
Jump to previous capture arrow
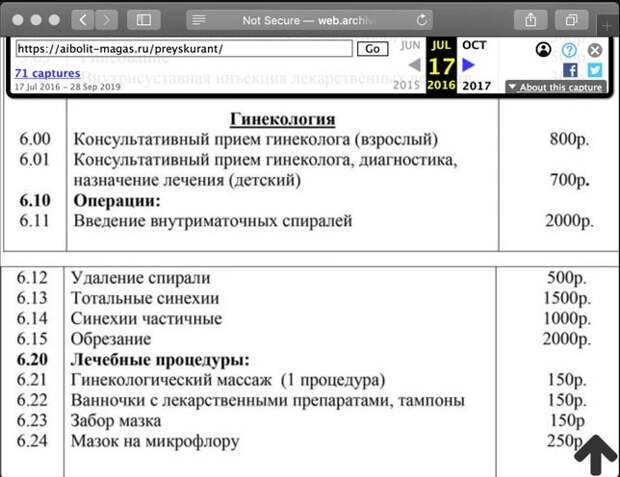pyautogui.click(x=414, y=65)
